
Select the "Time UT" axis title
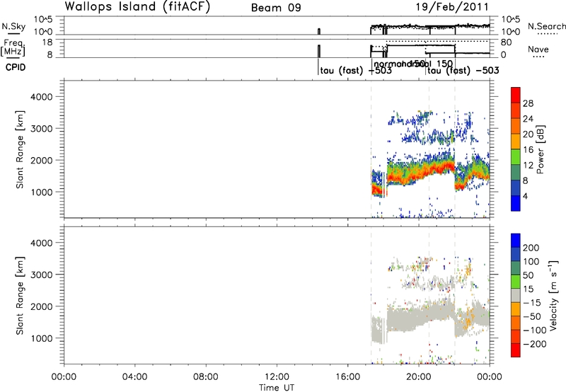tap(277, 388)
